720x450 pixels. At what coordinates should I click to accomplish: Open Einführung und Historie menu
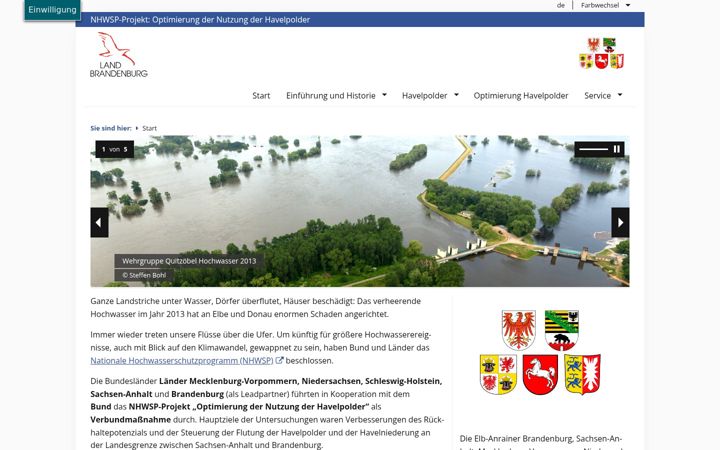click(x=331, y=96)
